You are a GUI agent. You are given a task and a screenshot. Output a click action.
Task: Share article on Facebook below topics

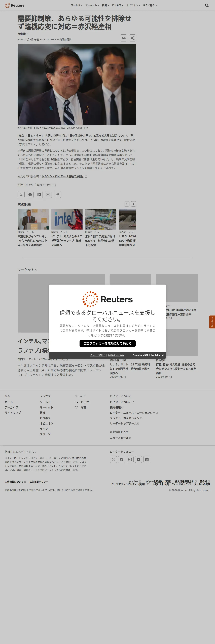[30, 194]
